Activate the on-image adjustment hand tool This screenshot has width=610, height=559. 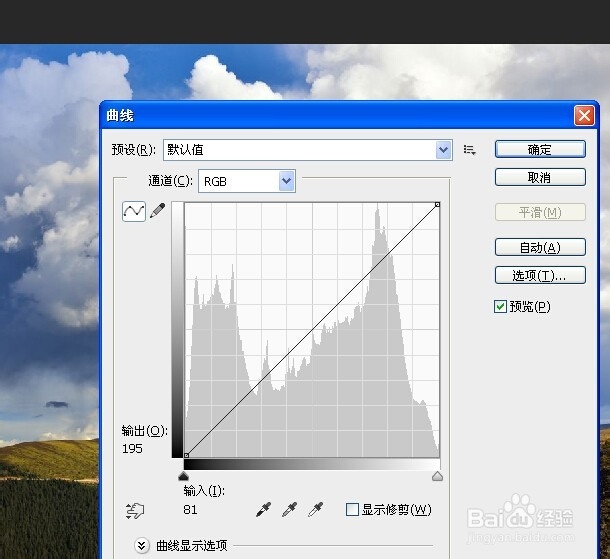(135, 510)
